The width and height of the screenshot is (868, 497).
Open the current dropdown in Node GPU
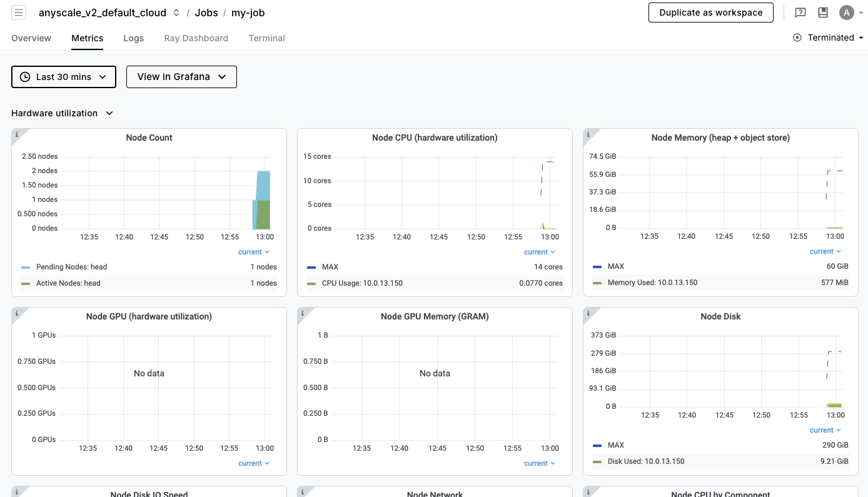254,463
